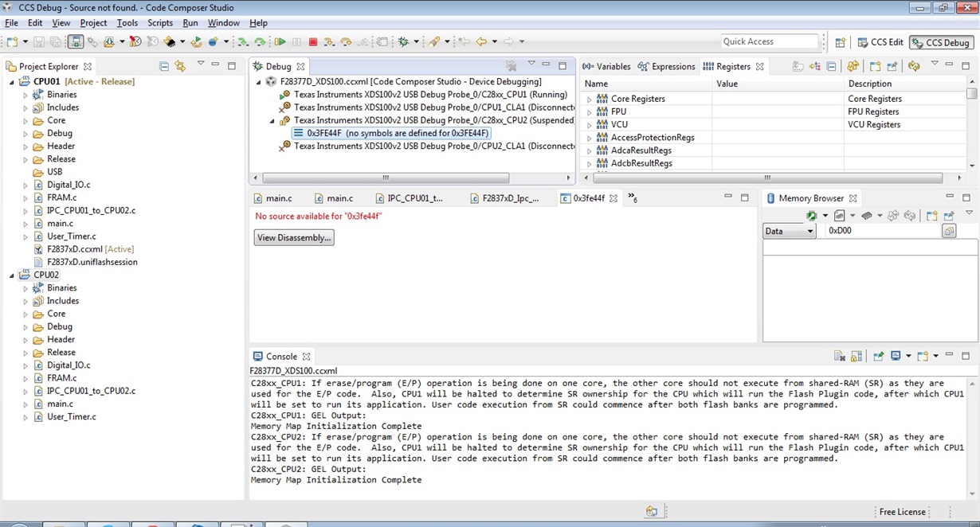The image size is (980, 527).
Task: Toggle the Pin Console icon
Action: tap(878, 357)
